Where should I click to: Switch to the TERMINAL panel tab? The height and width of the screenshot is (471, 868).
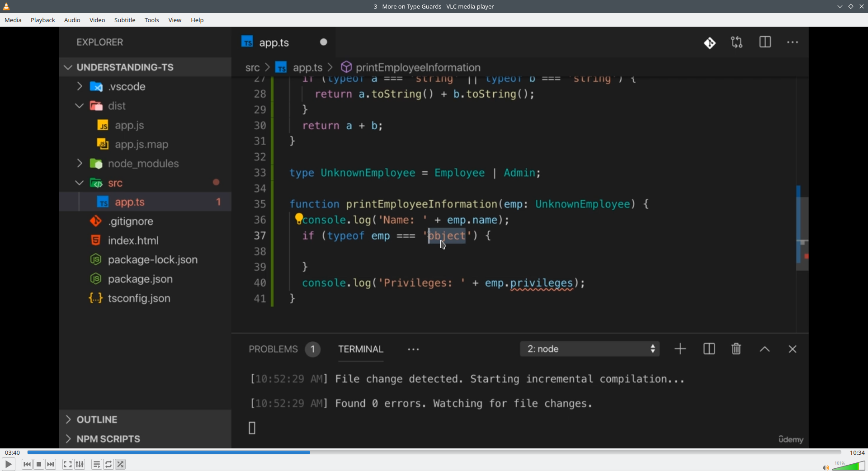click(x=361, y=349)
